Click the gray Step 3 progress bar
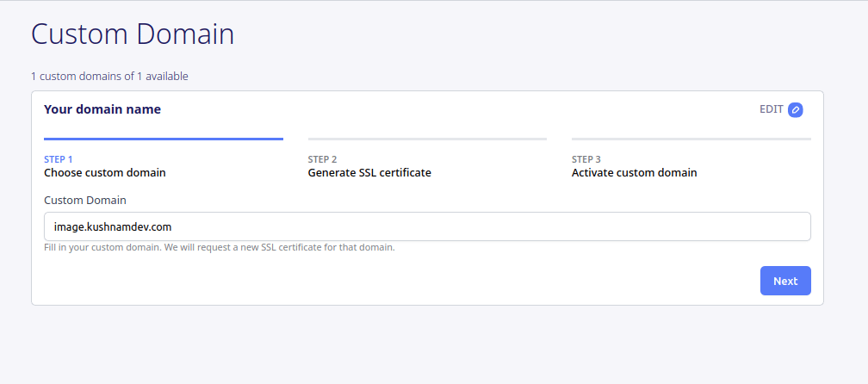The width and height of the screenshot is (868, 384). click(x=691, y=139)
